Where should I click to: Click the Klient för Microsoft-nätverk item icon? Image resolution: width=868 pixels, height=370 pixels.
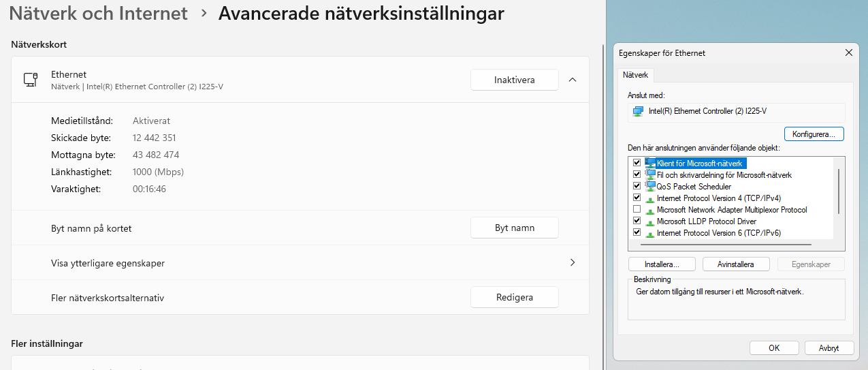tap(650, 163)
